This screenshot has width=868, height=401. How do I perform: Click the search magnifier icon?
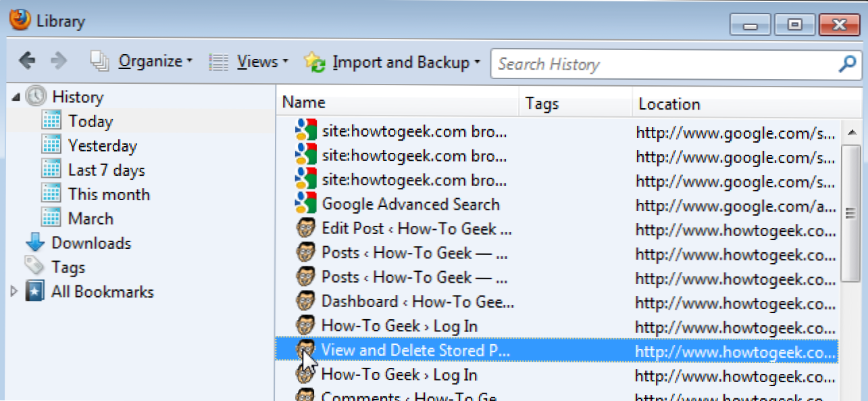(846, 64)
